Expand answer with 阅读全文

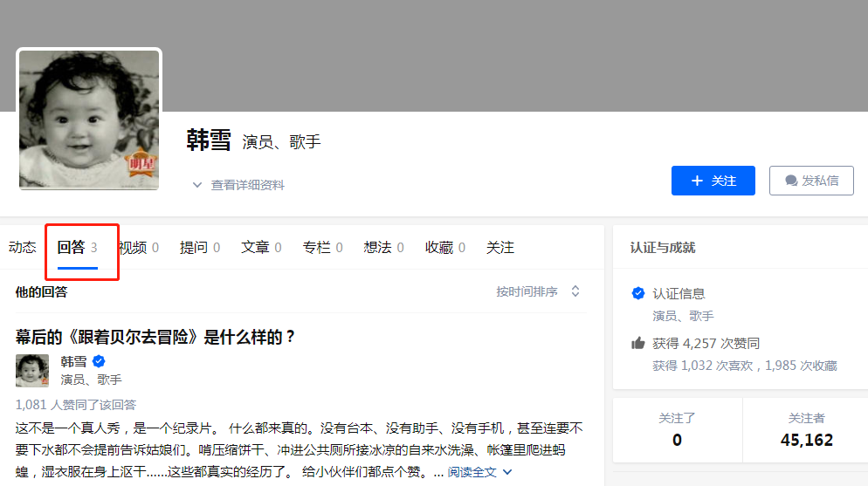coord(479,472)
